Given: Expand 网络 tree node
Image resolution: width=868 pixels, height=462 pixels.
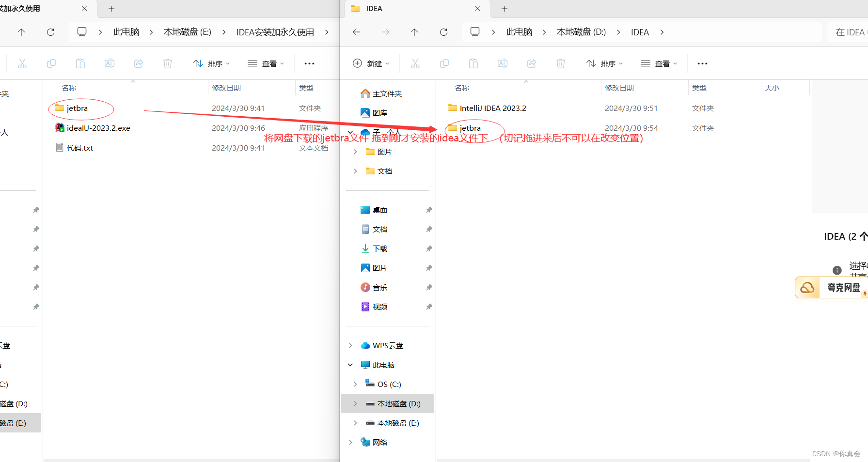Looking at the screenshot, I should (350, 442).
